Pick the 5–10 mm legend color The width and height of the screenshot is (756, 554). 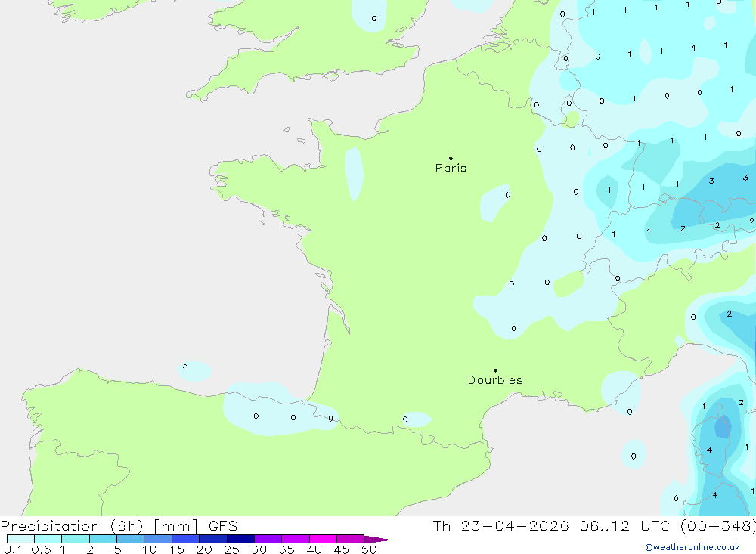click(130, 539)
